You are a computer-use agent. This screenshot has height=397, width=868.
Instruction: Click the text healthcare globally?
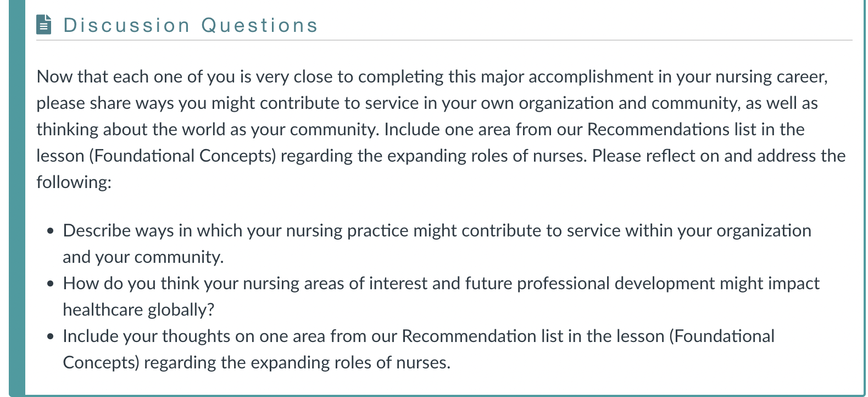tap(138, 310)
